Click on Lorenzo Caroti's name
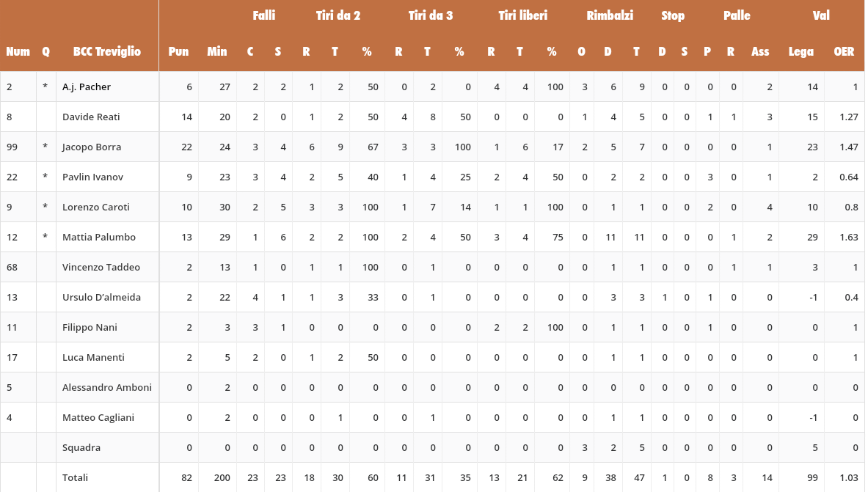Screen dimensions: 868x492 [x=96, y=207]
